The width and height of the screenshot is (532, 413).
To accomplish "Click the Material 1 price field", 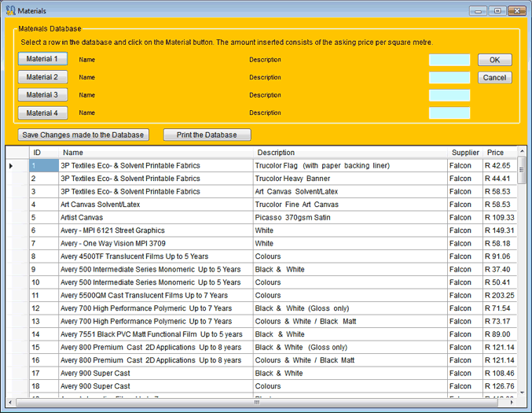I will [x=449, y=60].
